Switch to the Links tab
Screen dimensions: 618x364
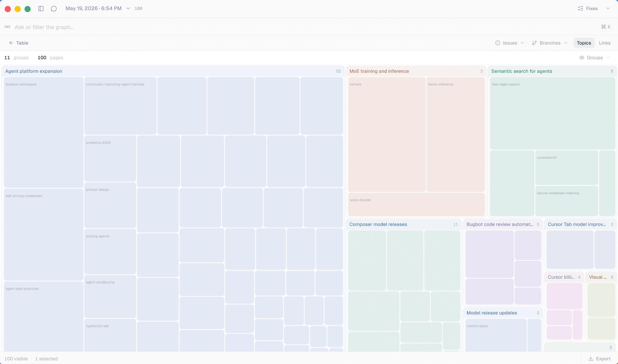[x=604, y=43]
